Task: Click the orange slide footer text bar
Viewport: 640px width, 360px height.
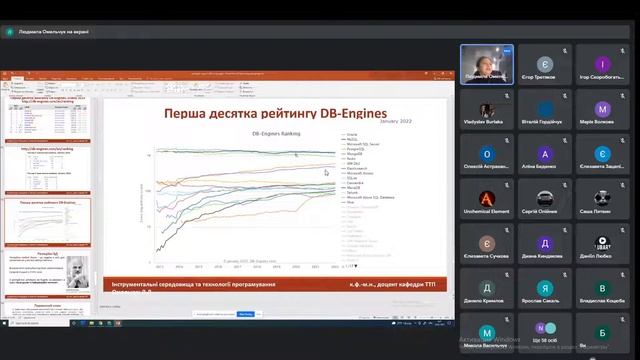Action: (275, 284)
